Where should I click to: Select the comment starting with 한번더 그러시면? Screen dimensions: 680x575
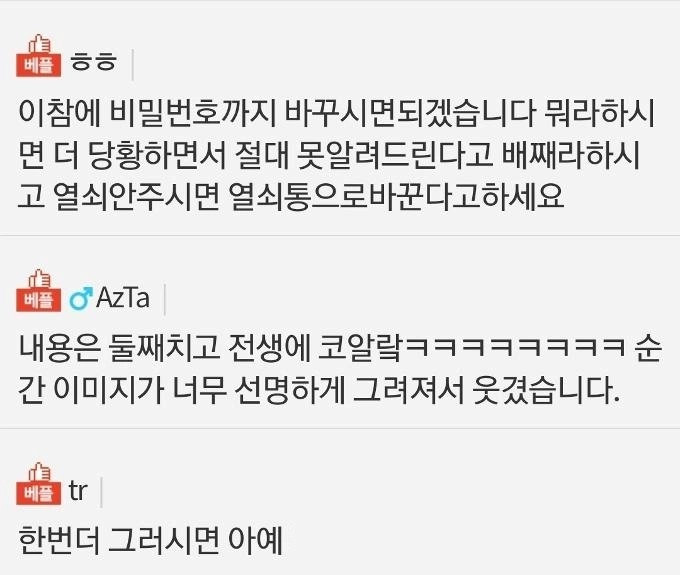(x=150, y=540)
